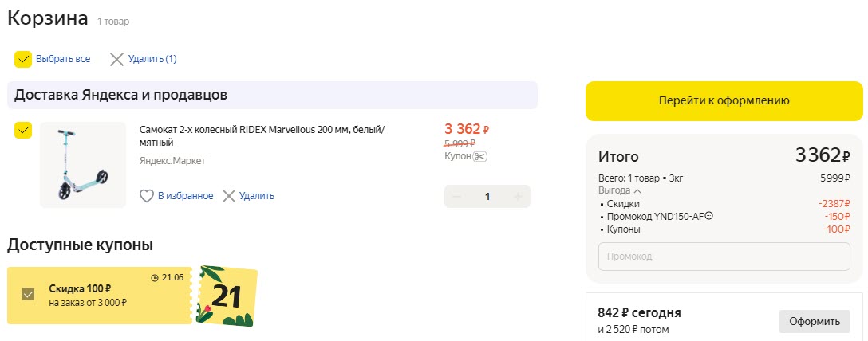Click the coupon scissors icon under the price
The width and height of the screenshot is (868, 341).
479,157
